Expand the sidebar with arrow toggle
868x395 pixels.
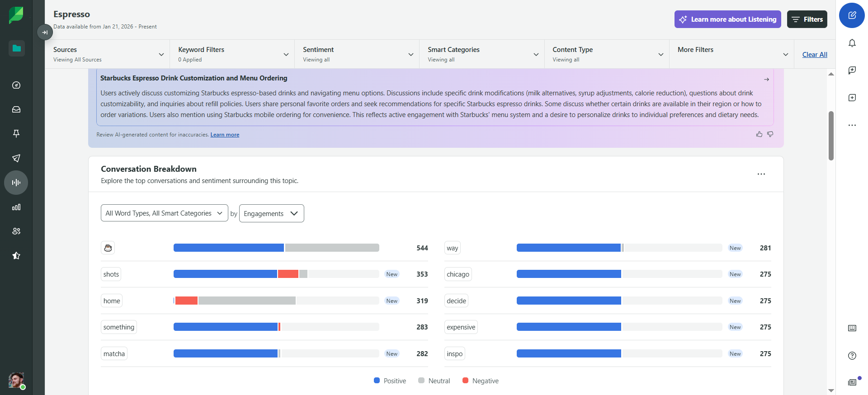click(45, 32)
